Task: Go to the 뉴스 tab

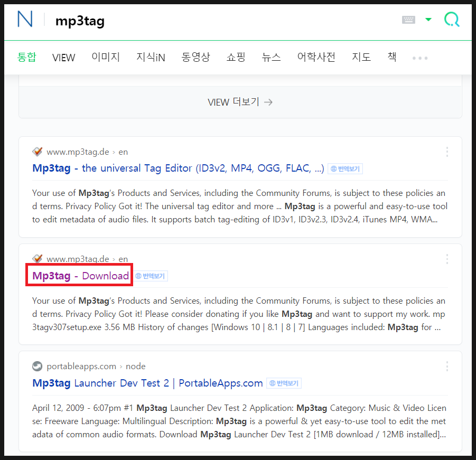Action: point(271,57)
